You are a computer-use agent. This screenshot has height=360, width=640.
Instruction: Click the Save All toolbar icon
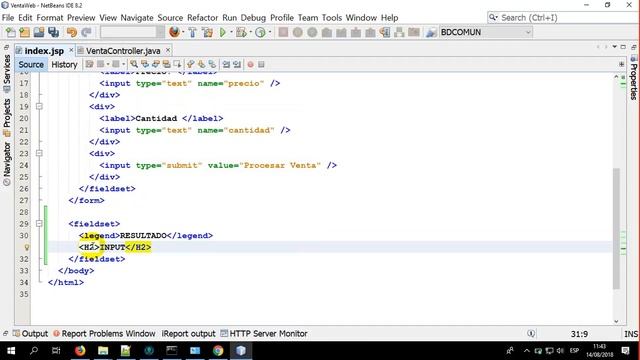tap(53, 32)
